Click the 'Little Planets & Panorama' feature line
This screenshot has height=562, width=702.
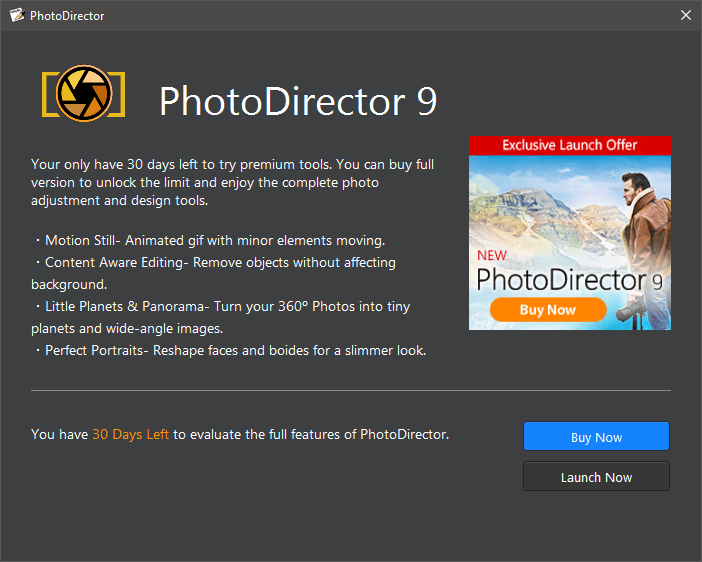[221, 317]
